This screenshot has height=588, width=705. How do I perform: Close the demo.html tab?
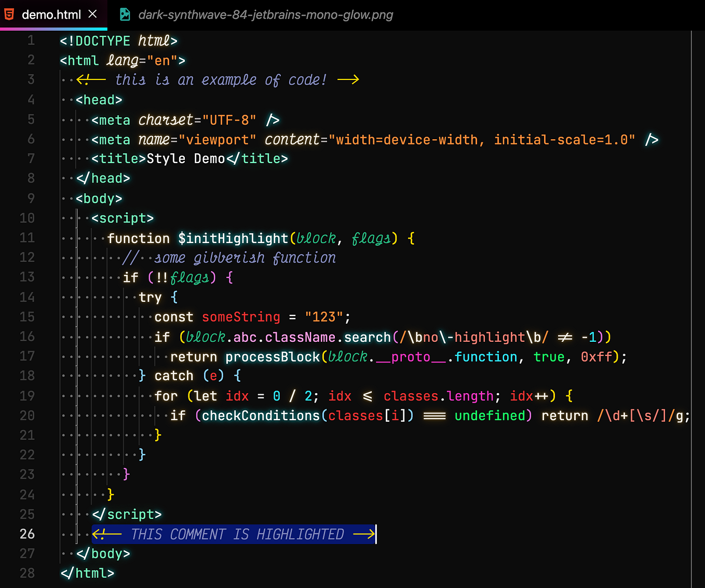(x=92, y=15)
